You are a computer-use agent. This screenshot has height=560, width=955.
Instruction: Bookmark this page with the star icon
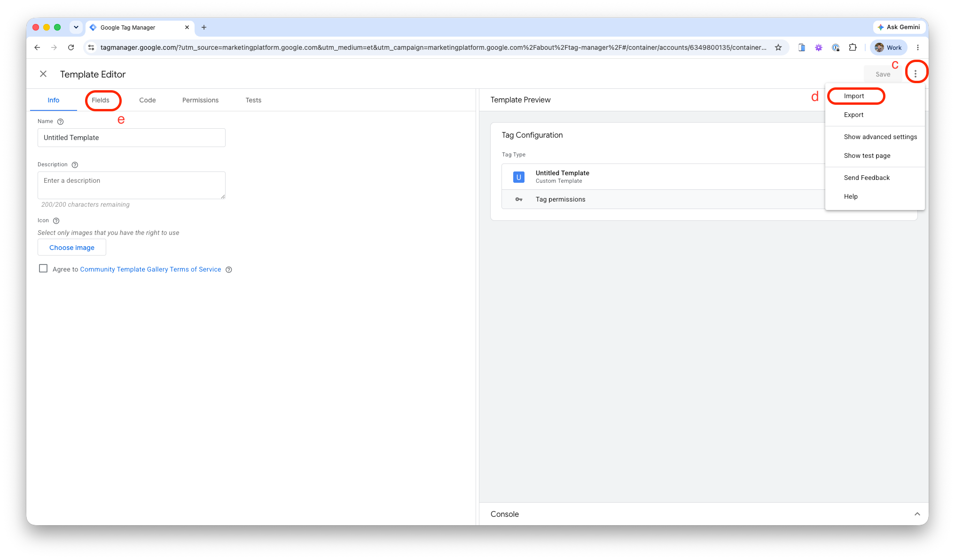pos(778,47)
